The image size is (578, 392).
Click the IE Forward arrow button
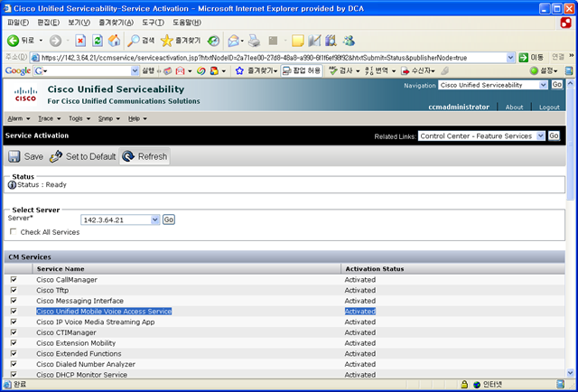[x=55, y=41]
